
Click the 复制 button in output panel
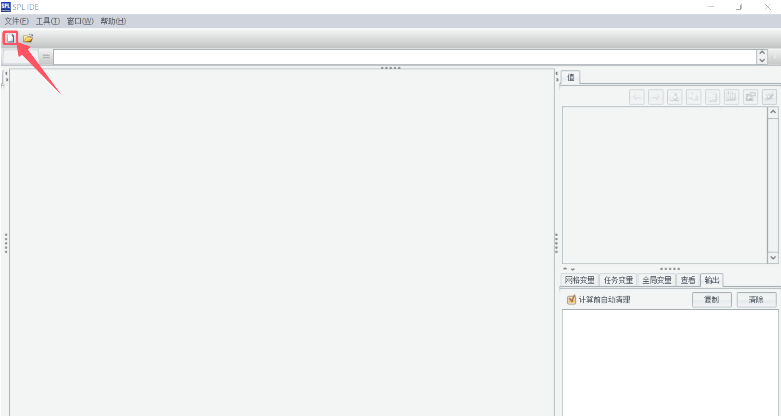712,300
